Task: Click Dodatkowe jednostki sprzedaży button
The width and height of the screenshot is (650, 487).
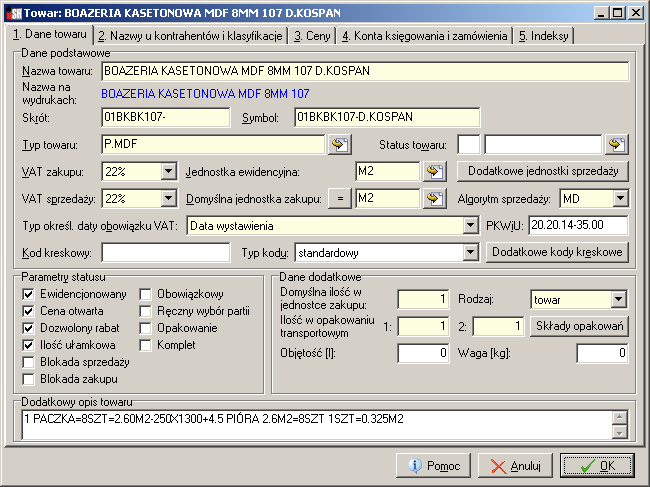Action: (x=543, y=171)
